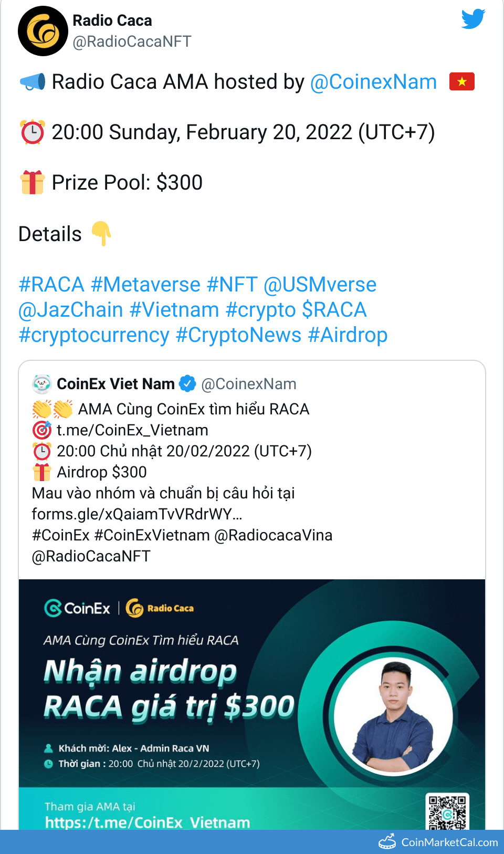Open the @CoinexNam mention link
This screenshot has height=854, width=504.
[374, 82]
